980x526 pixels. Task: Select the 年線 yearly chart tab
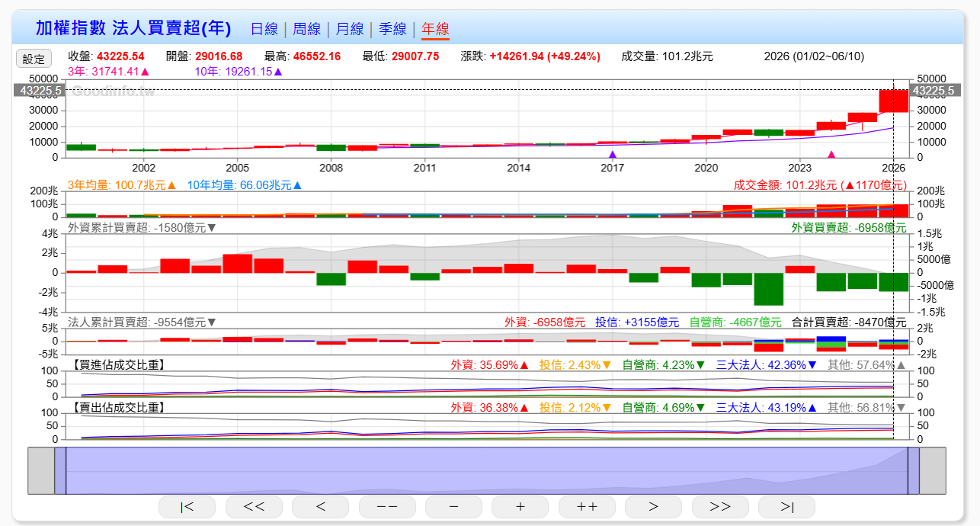436,29
